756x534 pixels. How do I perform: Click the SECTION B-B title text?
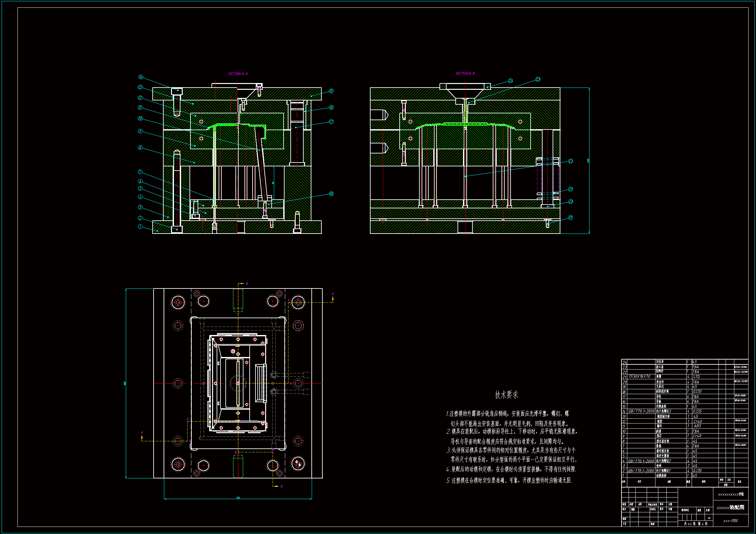coord(465,73)
